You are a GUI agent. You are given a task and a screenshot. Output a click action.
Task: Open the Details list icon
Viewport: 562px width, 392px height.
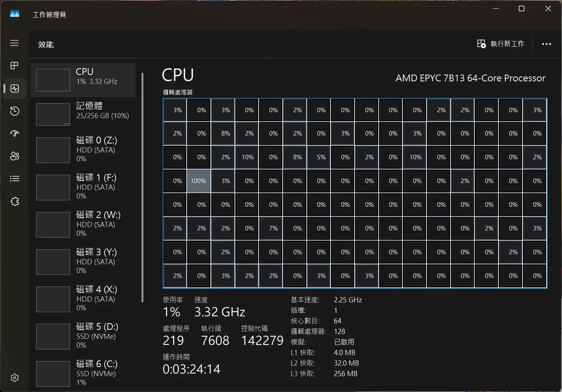tap(15, 178)
